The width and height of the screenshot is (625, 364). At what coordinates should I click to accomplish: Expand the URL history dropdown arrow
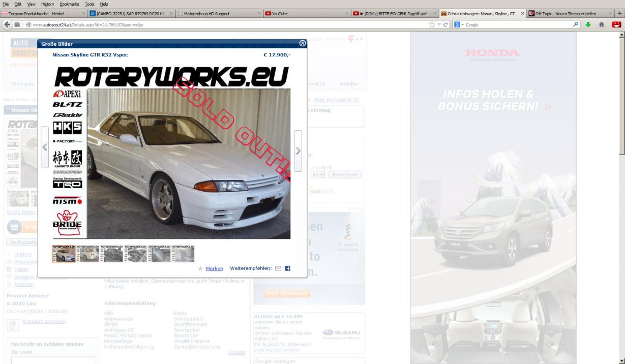click(438, 24)
